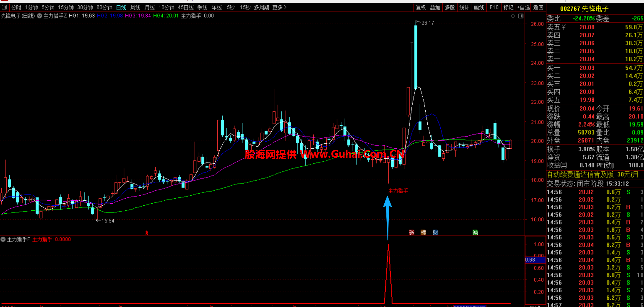644x307 pixels.
Task: Click the +自选 button
Action: coord(523,7)
